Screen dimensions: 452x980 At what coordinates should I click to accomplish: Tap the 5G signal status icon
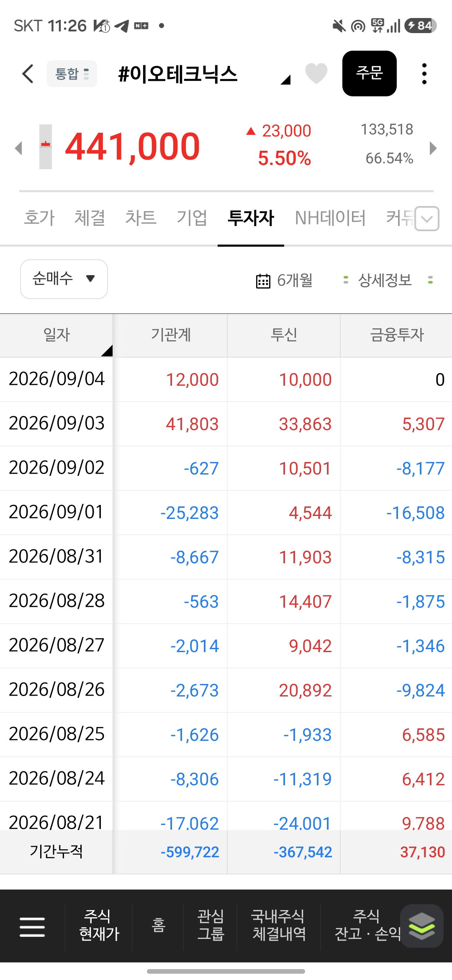(x=377, y=26)
